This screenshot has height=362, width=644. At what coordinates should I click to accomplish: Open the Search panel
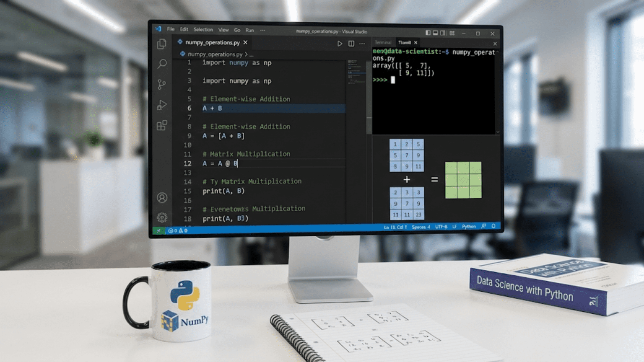pyautogui.click(x=161, y=63)
